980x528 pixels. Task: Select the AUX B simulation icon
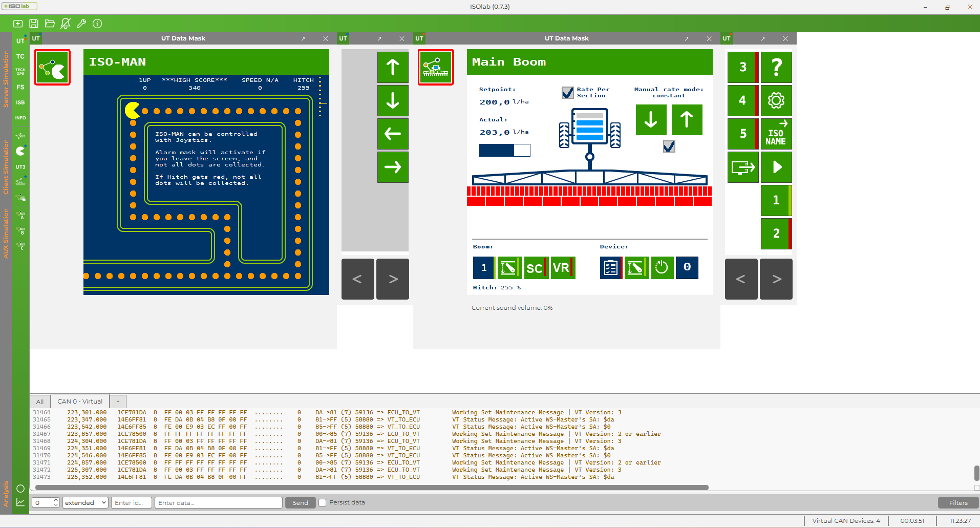20,230
